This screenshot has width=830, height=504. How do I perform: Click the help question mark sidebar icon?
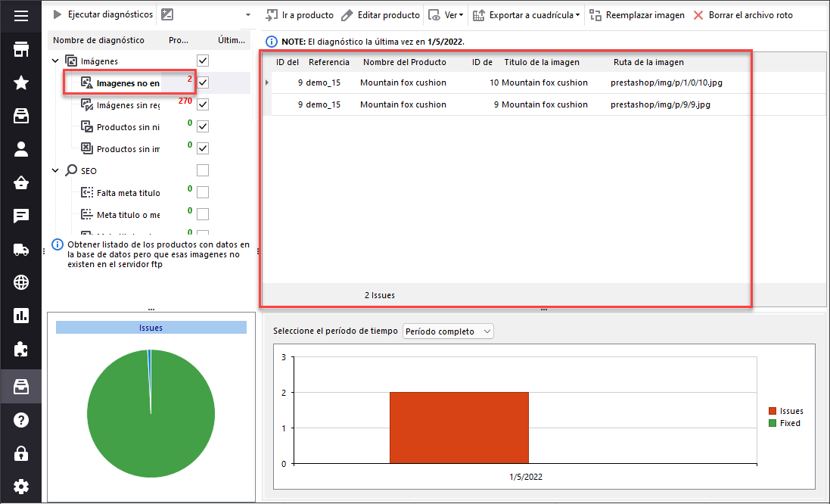[x=21, y=419]
